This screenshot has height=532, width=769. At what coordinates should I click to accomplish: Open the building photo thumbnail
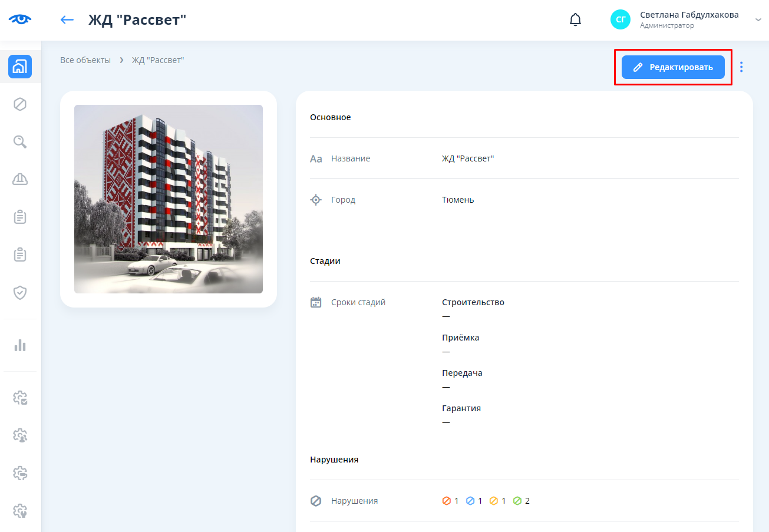[169, 199]
